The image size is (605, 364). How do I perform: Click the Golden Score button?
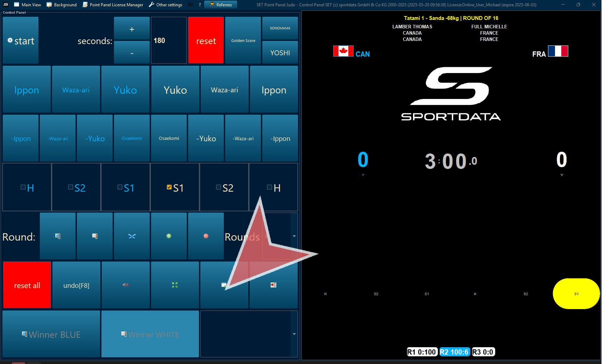click(243, 41)
